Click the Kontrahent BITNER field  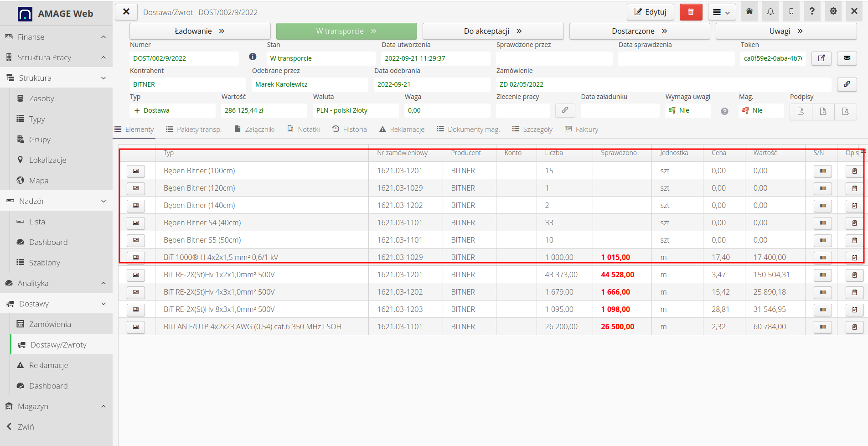(x=187, y=84)
